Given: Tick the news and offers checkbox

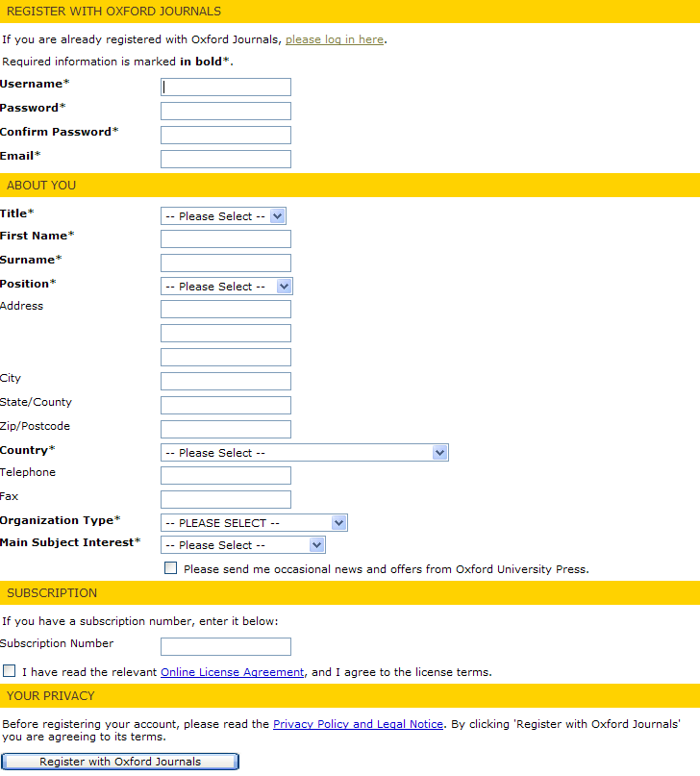Looking at the screenshot, I should pos(170,568).
